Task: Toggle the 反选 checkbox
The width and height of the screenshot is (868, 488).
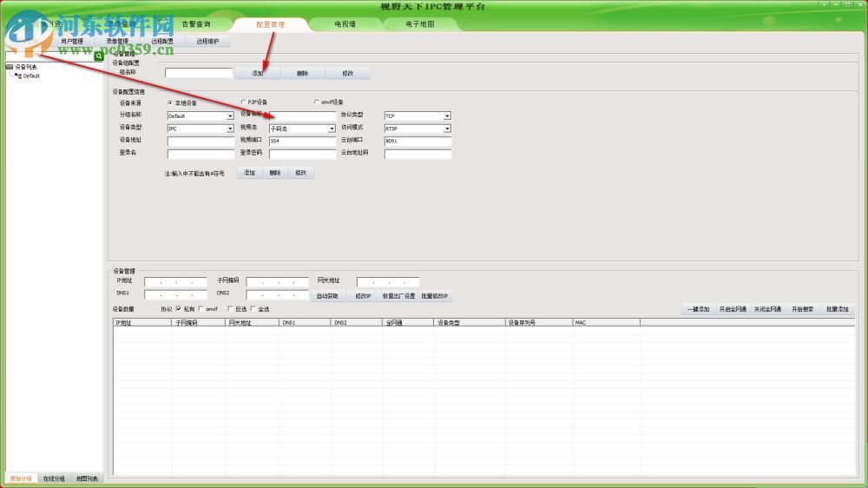Action: click(230, 309)
